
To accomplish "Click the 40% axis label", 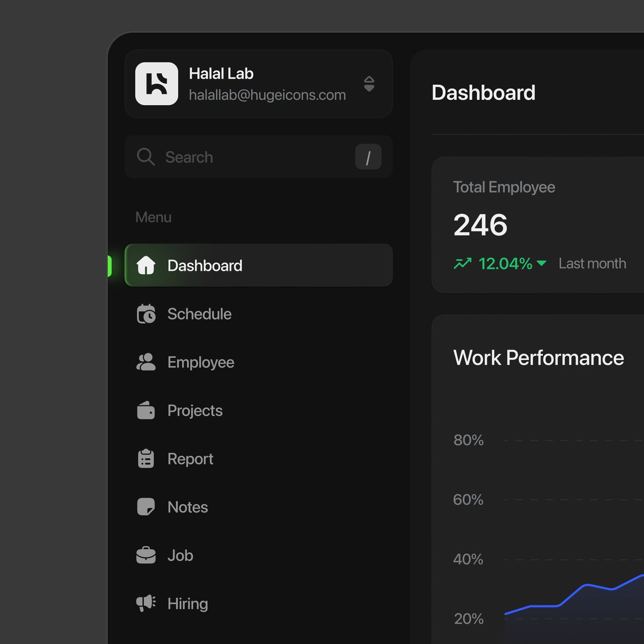I will tap(469, 559).
